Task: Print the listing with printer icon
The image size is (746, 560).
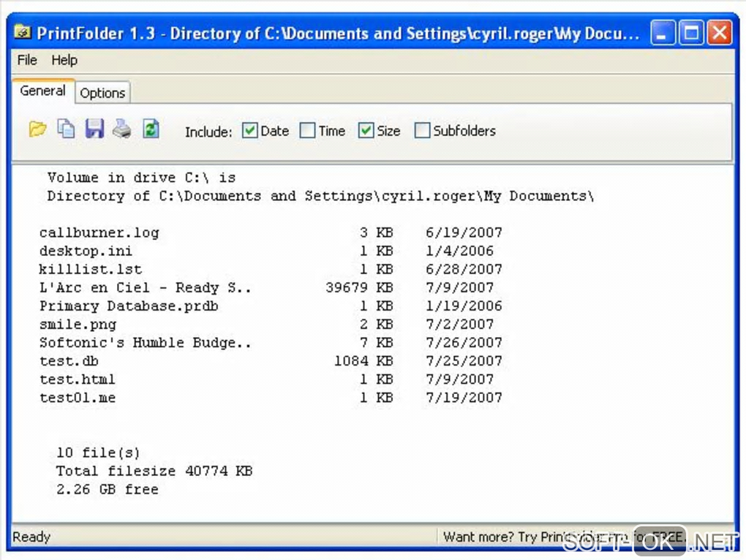Action: pos(122,129)
